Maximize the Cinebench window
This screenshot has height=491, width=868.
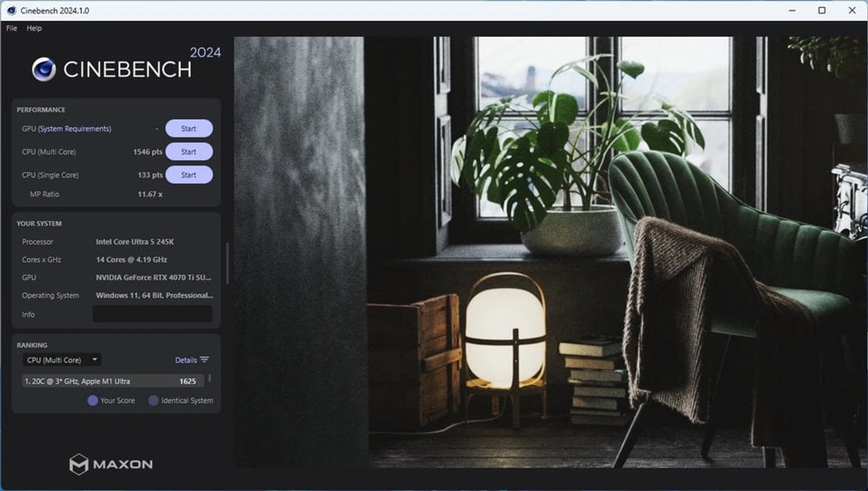click(822, 10)
